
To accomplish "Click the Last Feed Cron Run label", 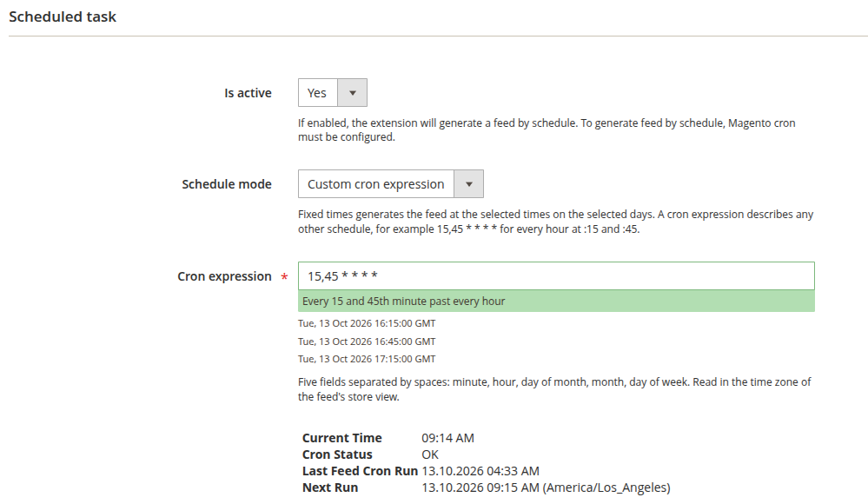I will (x=360, y=471).
